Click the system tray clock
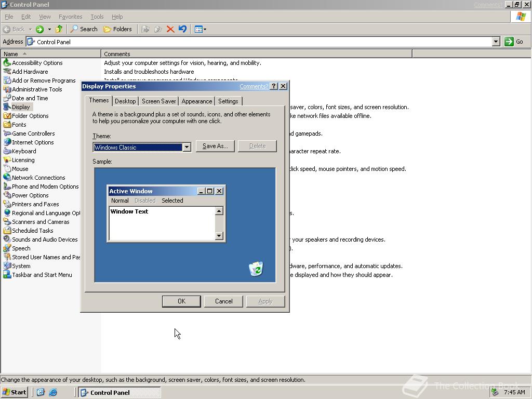Image resolution: width=532 pixels, height=399 pixels. pyautogui.click(x=514, y=392)
